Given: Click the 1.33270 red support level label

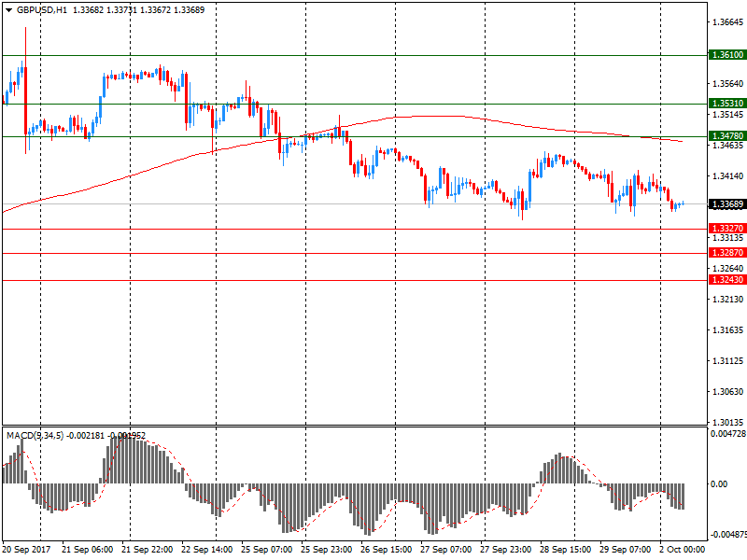Looking at the screenshot, I should click(x=727, y=228).
